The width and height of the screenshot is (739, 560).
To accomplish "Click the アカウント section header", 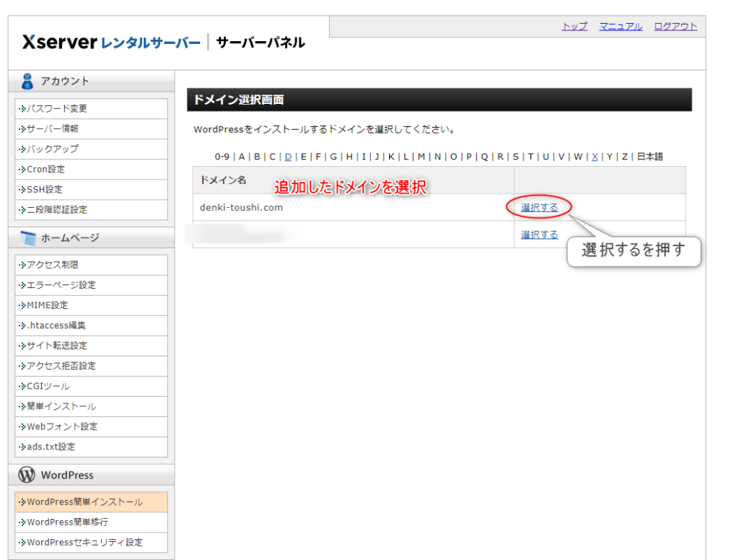I will (92, 81).
